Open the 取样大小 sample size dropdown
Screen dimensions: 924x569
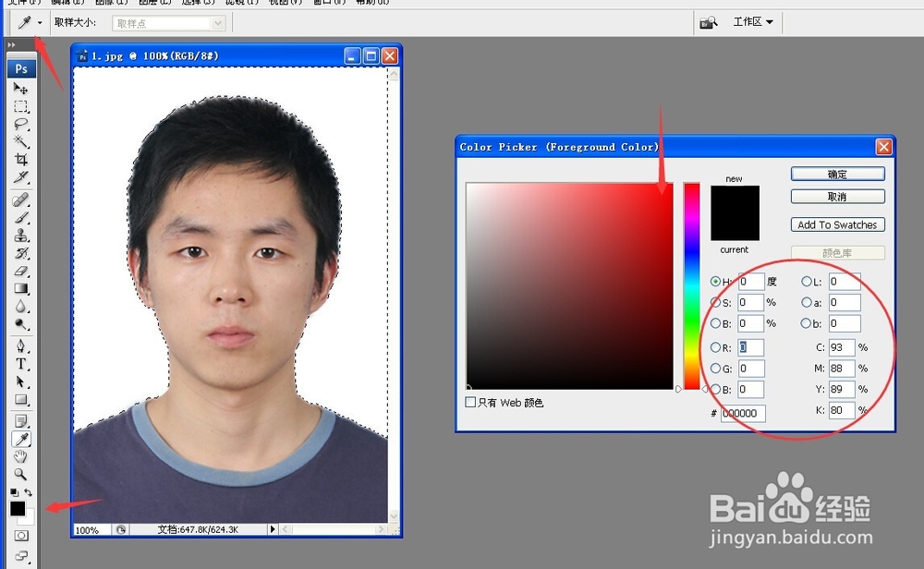[168, 24]
